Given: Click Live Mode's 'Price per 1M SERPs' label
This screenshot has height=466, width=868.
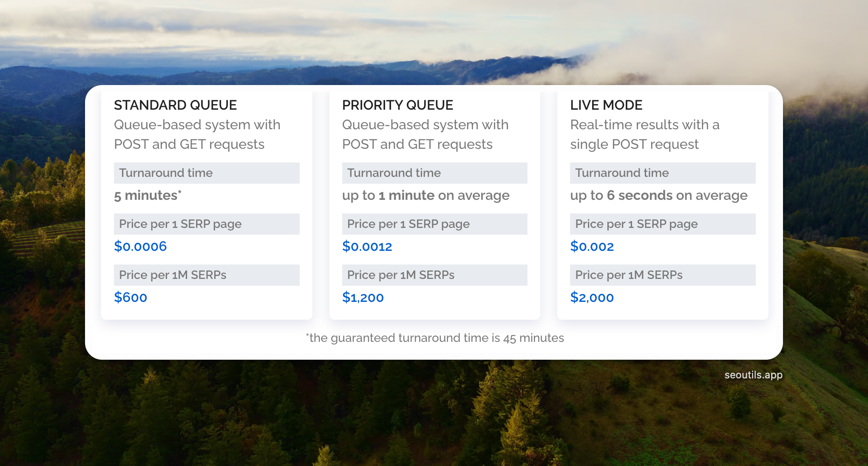Looking at the screenshot, I should (629, 275).
